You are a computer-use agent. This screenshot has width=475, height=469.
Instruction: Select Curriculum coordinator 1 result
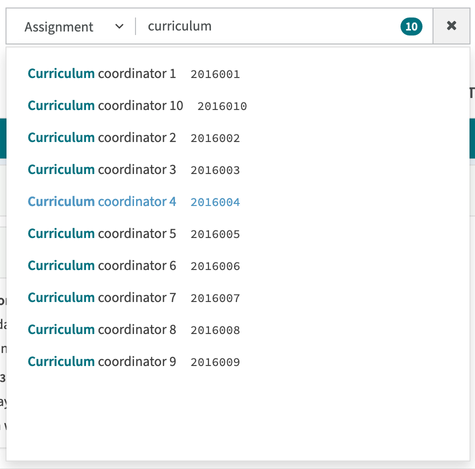[x=102, y=74]
